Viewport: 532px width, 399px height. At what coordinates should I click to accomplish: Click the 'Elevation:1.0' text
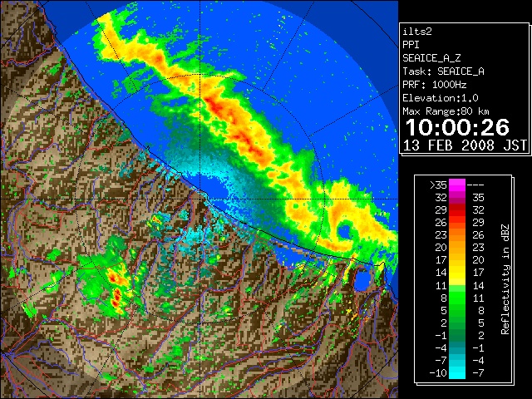click(x=440, y=98)
